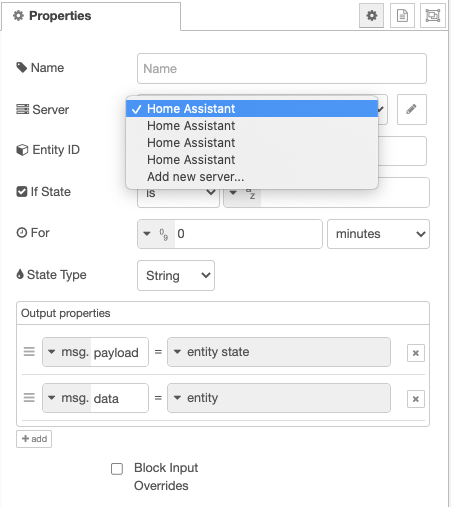Image resolution: width=451 pixels, height=507 pixels.
Task: Click the Name input field
Action: (282, 68)
